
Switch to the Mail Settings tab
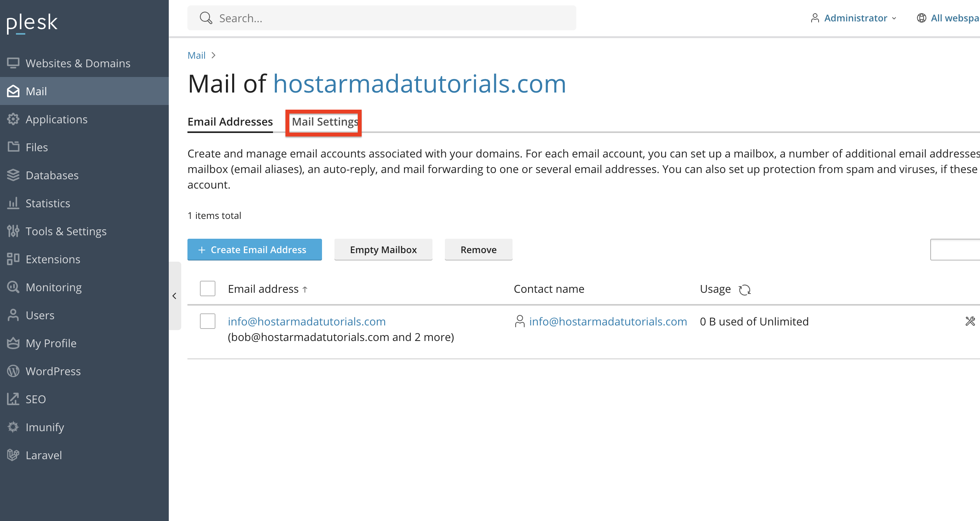[x=325, y=122]
